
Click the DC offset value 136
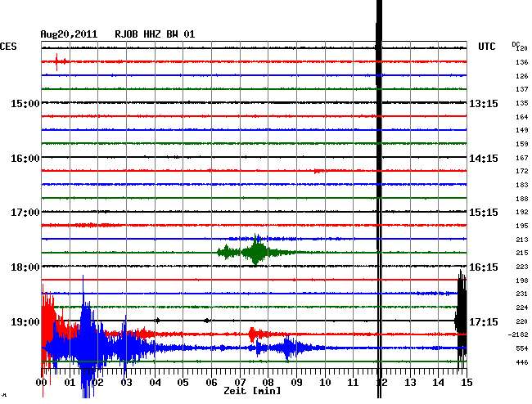coord(522,62)
